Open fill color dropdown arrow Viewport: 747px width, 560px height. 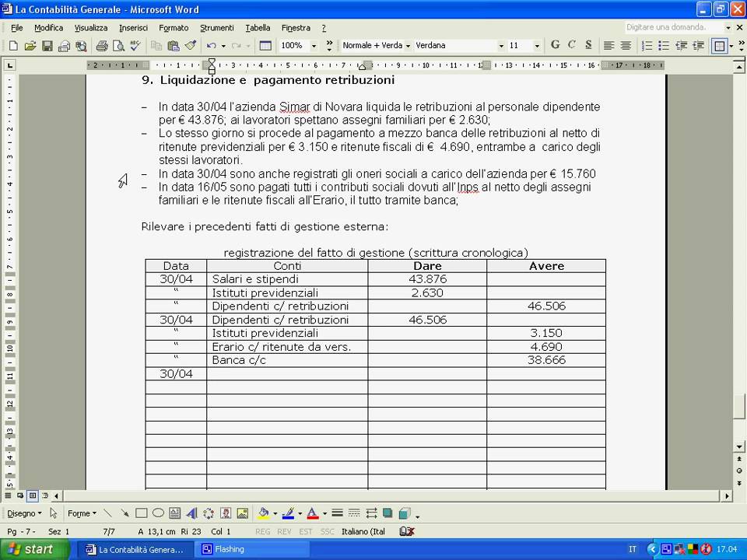pos(275,513)
